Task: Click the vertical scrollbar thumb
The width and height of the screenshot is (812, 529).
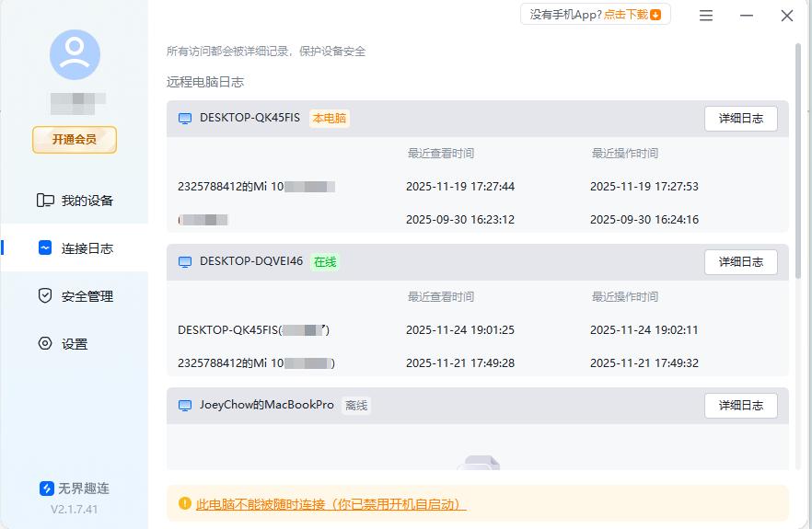Action: point(798,160)
